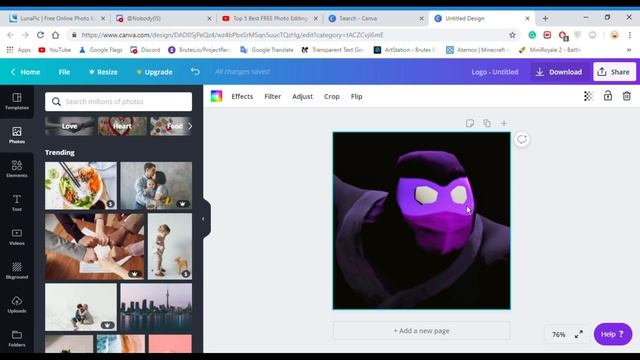Select the Heart photo category
Viewport: 640px width, 360px height.
coord(122,126)
